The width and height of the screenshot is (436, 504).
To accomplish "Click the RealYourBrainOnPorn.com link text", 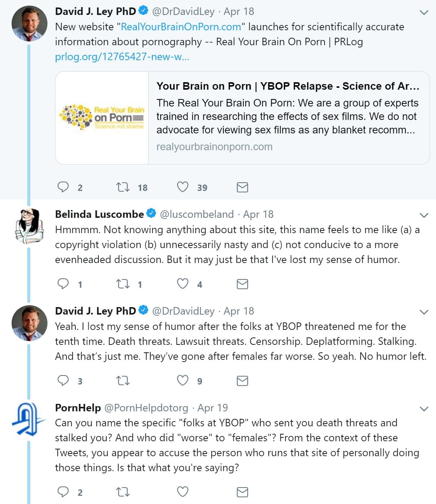I will 181,27.
